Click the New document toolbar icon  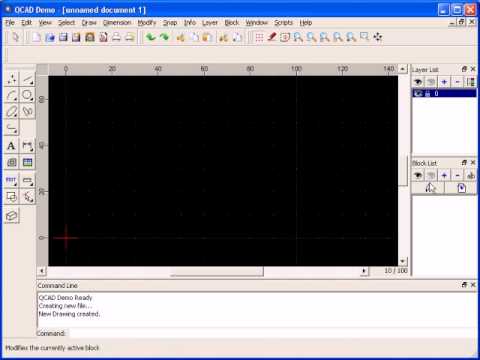36,37
